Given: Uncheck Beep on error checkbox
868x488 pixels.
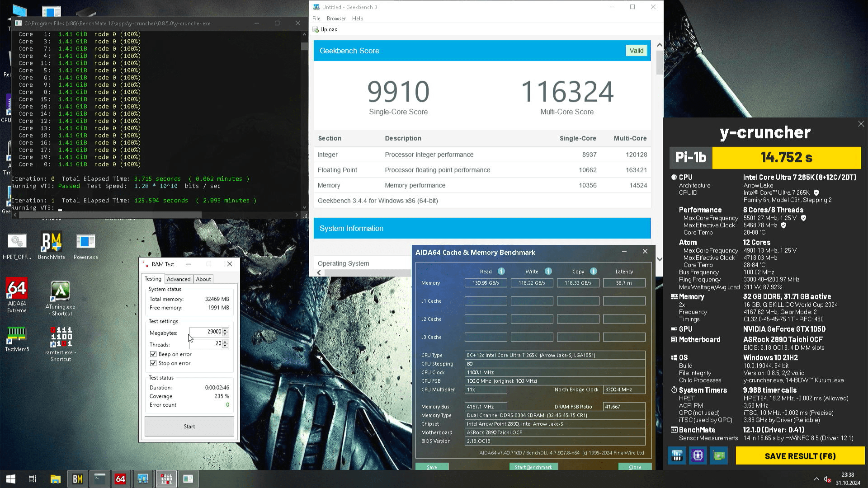Looking at the screenshot, I should tap(153, 354).
